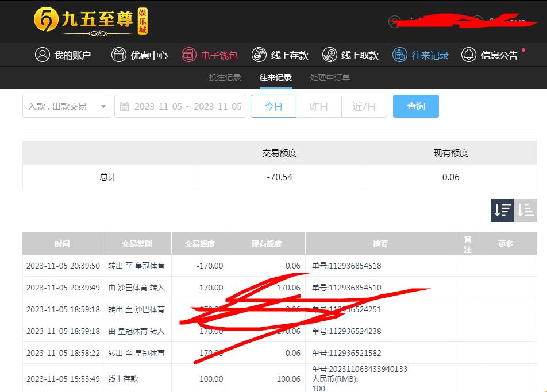Open 我的账户 account icon

pos(43,55)
